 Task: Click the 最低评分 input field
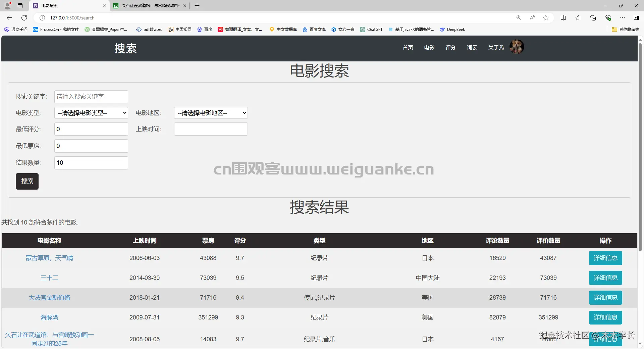pos(91,129)
